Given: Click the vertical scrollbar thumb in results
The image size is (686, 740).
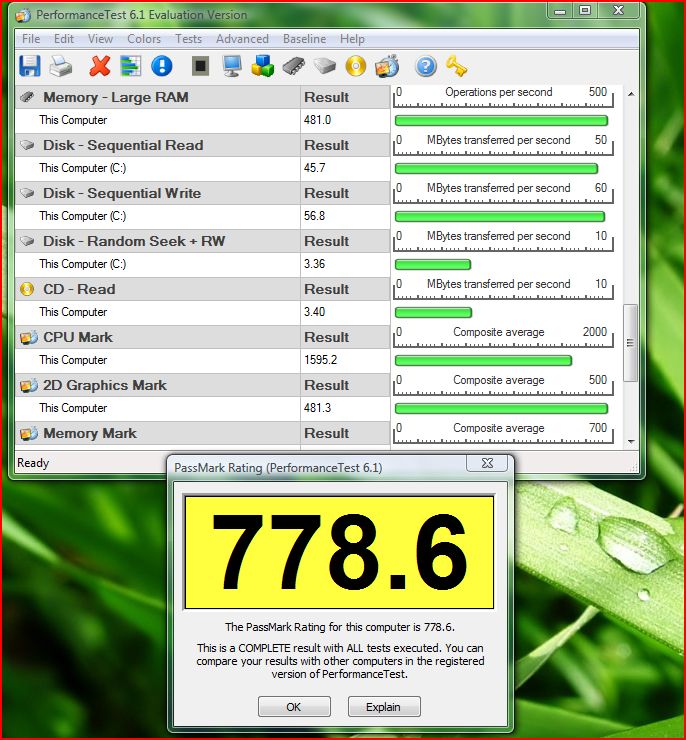Looking at the screenshot, I should point(630,343).
